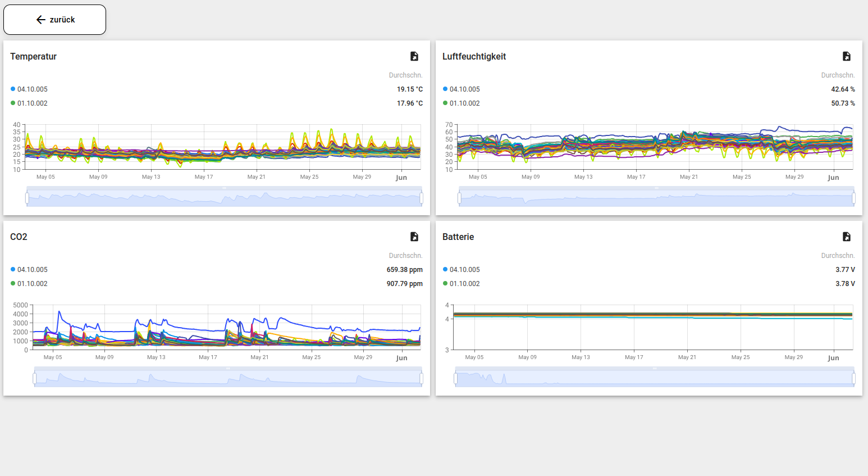Export the Temperatur chart data file

click(414, 56)
